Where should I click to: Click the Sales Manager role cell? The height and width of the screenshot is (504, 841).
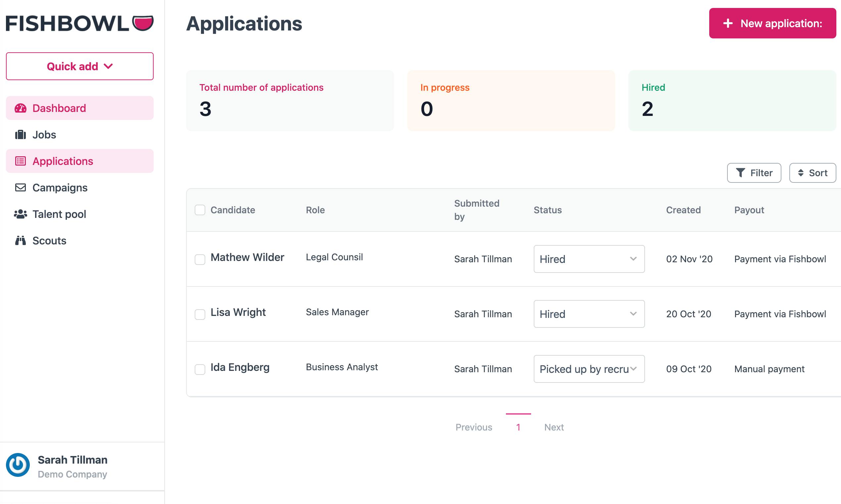[337, 312]
